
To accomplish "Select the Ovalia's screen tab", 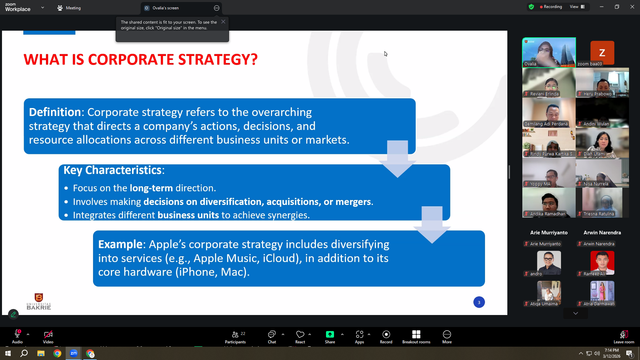I will coord(181,8).
